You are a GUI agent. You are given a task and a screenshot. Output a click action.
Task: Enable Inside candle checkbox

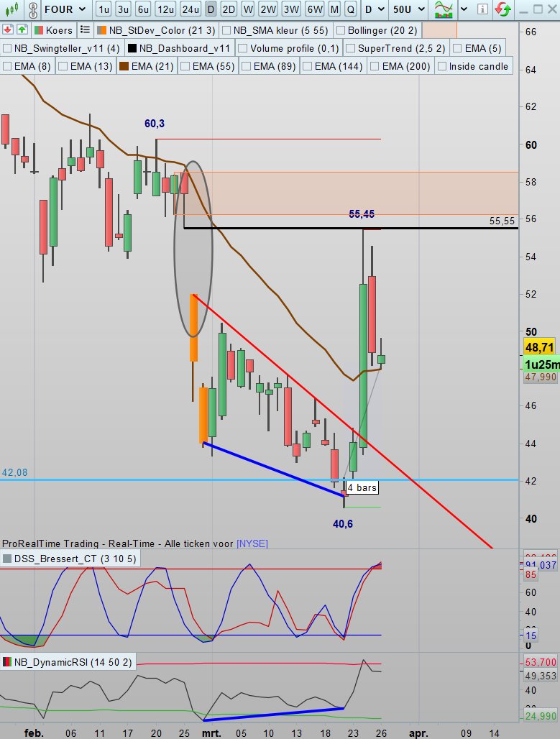[x=441, y=66]
